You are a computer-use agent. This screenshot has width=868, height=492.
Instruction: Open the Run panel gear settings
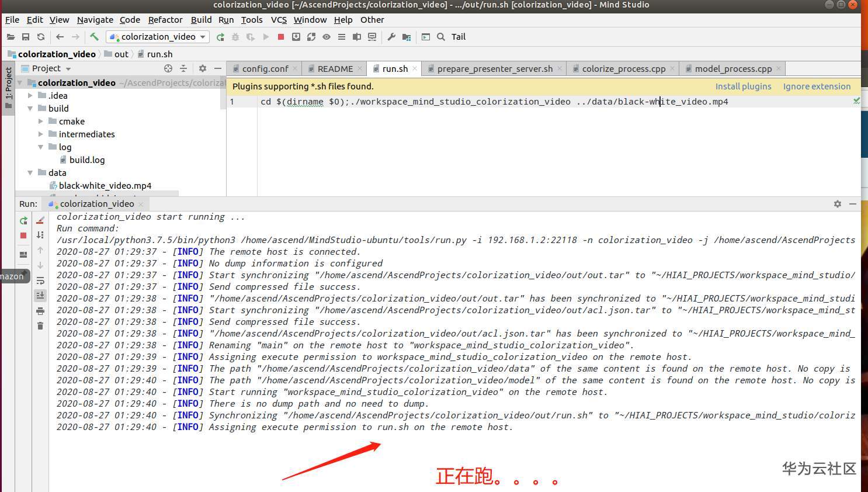click(x=838, y=204)
